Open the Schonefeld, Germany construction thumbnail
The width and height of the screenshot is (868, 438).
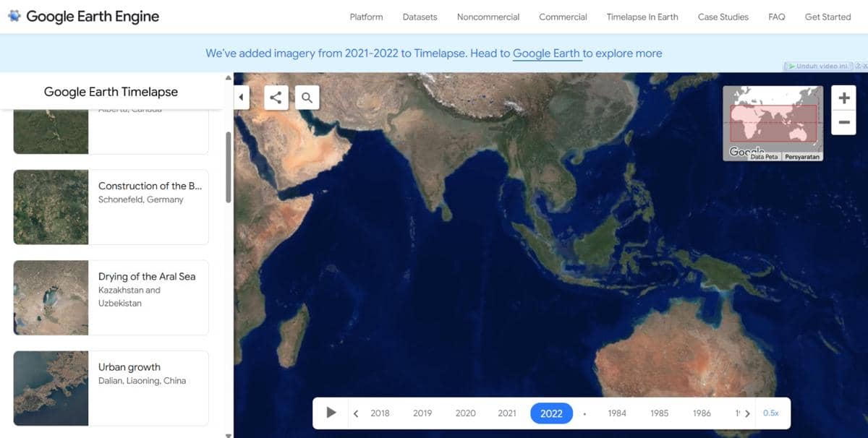pos(51,207)
